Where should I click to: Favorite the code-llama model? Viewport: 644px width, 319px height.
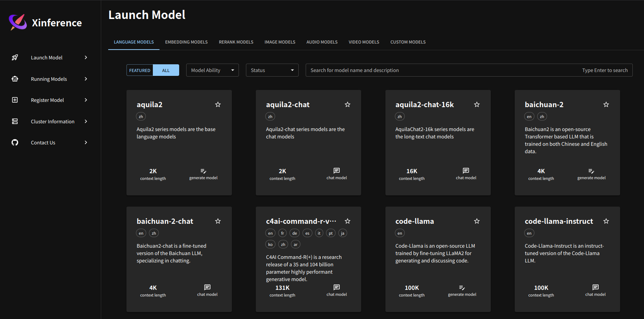click(477, 221)
